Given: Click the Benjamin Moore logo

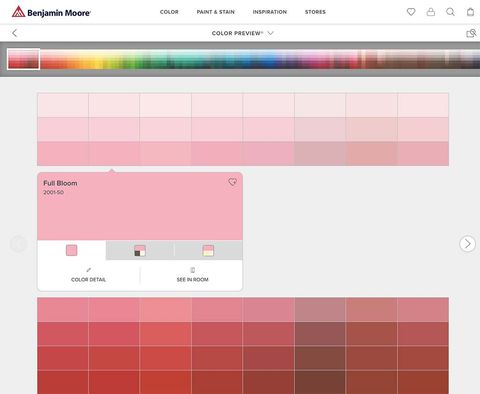Looking at the screenshot, I should point(51,12).
